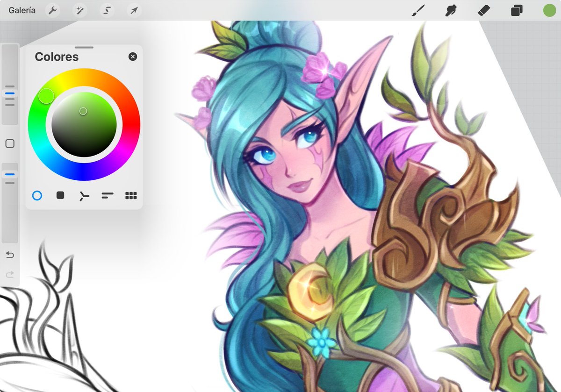This screenshot has width=561, height=392.
Task: Open the Galería gallery view
Action: pos(22,10)
